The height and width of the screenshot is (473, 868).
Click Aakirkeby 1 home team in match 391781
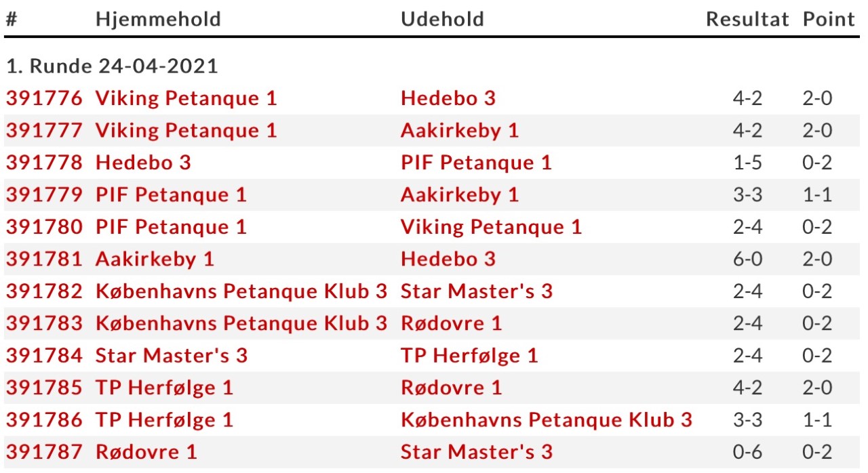point(155,259)
